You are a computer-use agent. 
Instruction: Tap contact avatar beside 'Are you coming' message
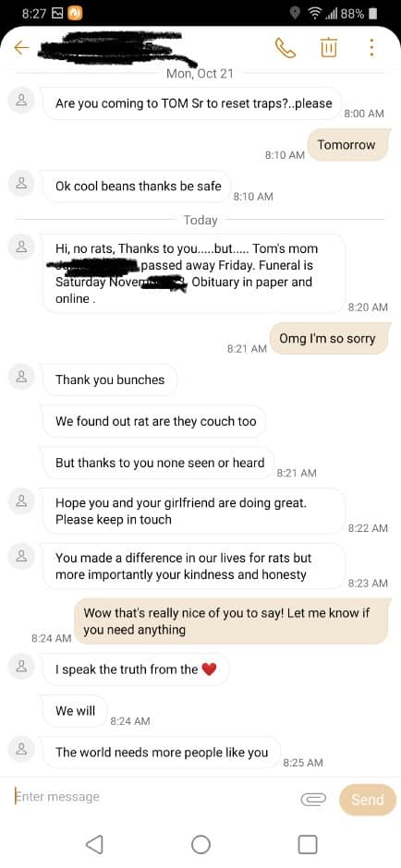(x=21, y=101)
